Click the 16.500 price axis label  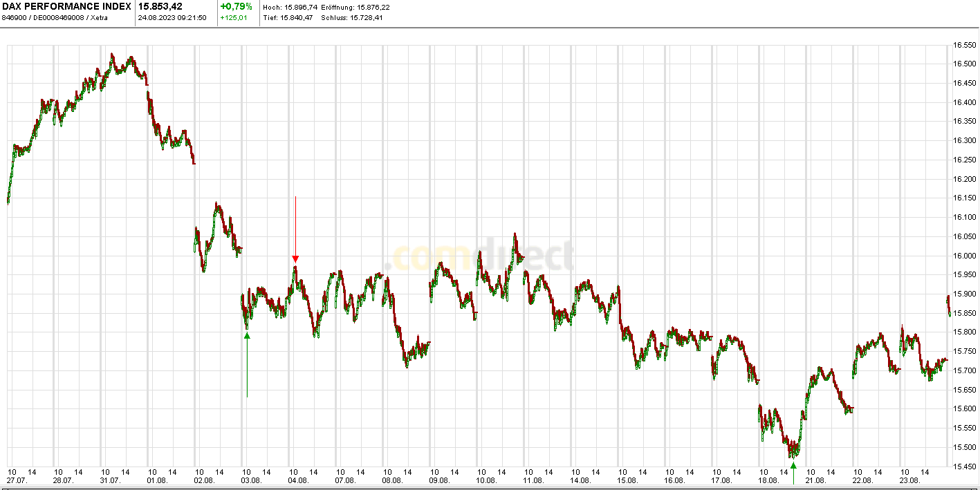click(964, 64)
